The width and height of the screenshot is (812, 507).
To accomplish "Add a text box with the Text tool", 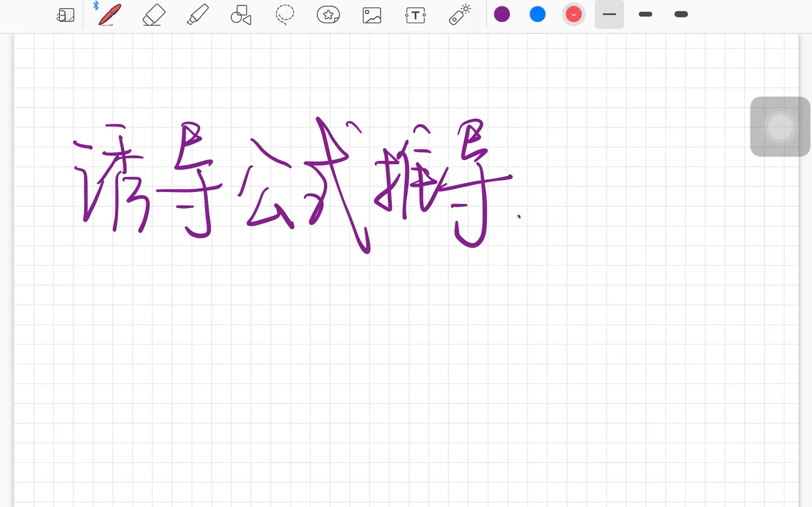I will (416, 15).
